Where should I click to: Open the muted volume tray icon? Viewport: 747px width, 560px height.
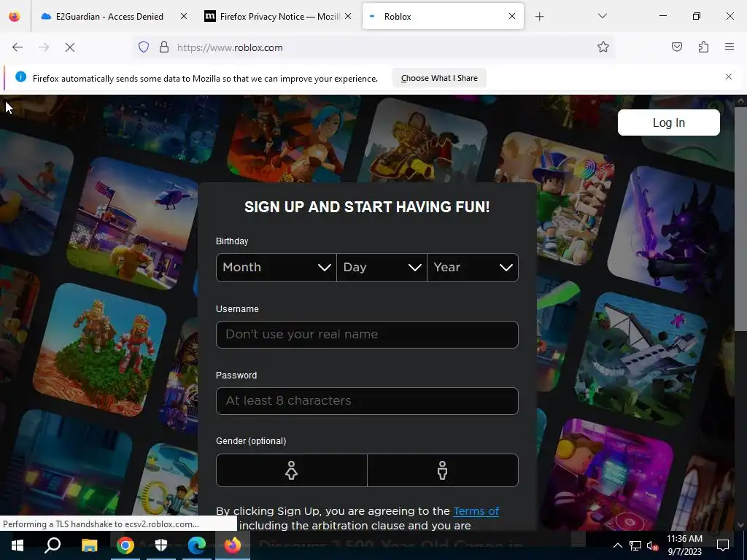click(x=653, y=545)
